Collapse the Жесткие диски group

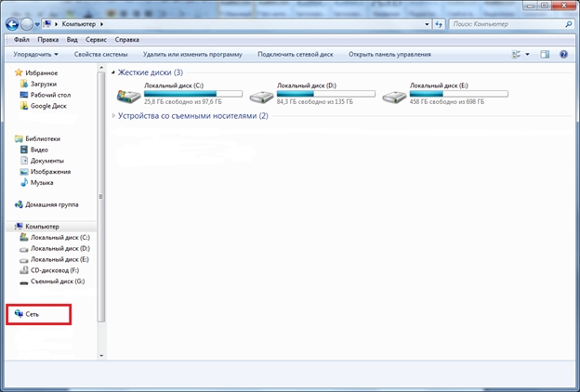[x=113, y=72]
